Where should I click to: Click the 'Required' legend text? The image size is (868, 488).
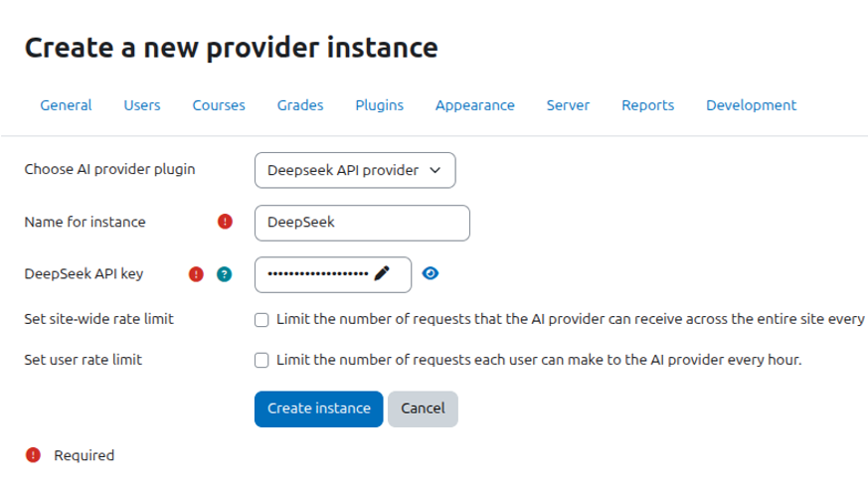point(85,455)
